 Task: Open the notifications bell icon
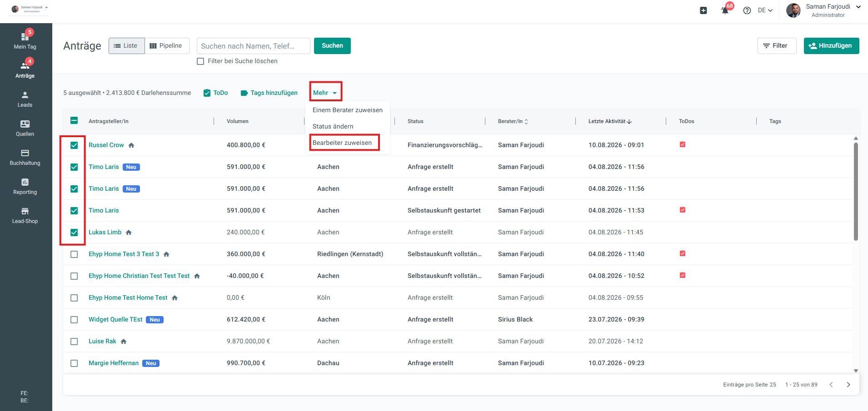click(x=725, y=10)
